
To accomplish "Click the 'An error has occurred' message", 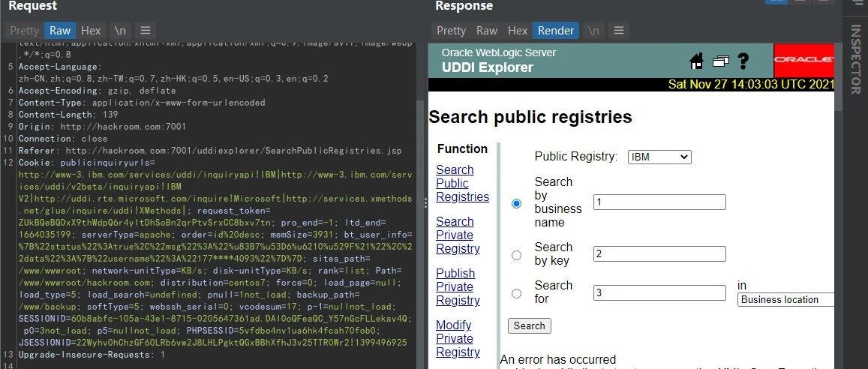I will click(x=558, y=359).
